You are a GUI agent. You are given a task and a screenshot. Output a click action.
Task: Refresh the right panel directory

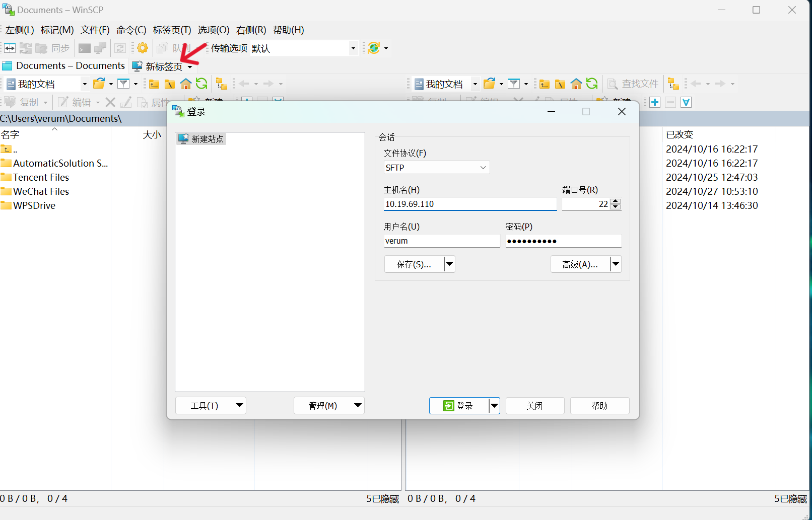click(592, 84)
